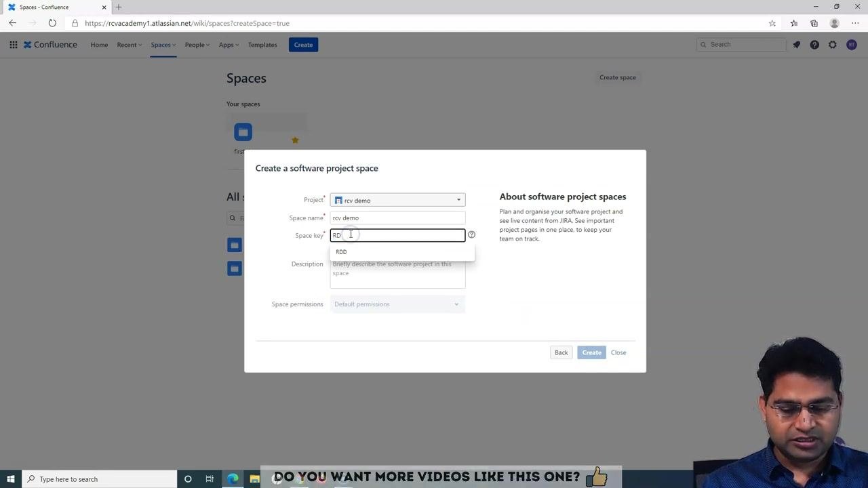This screenshot has height=488, width=868.
Task: Click the browser back arrow
Action: 13,23
